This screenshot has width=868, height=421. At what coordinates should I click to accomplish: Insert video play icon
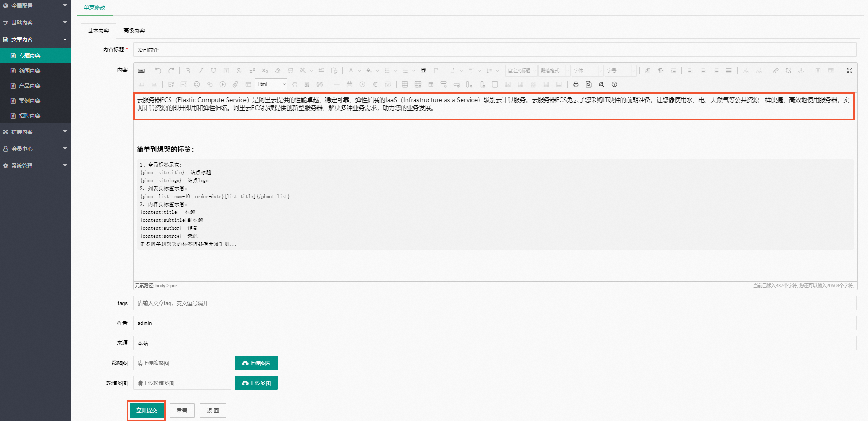[222, 84]
